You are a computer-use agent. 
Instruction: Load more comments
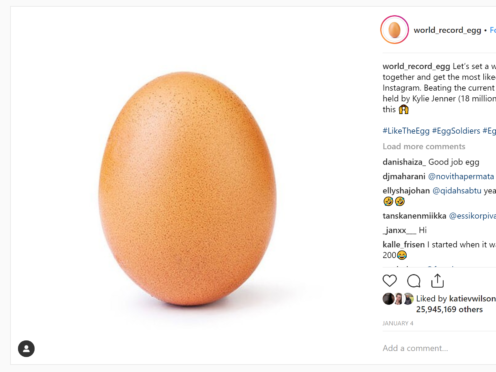424,146
